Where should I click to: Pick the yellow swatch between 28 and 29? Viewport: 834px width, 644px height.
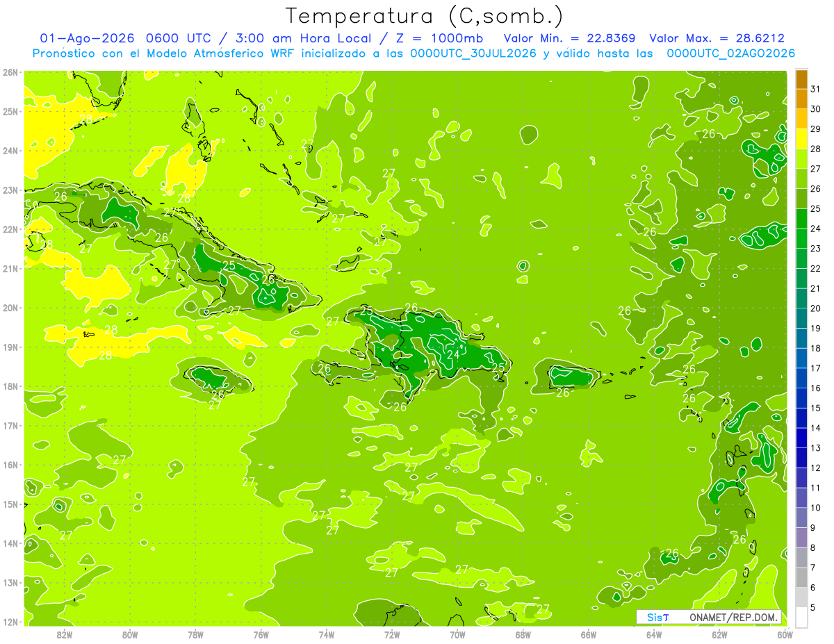pyautogui.click(x=801, y=139)
